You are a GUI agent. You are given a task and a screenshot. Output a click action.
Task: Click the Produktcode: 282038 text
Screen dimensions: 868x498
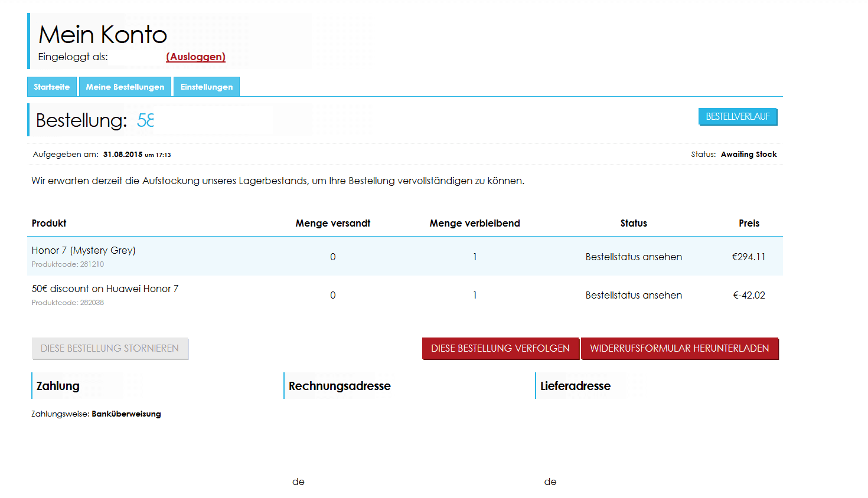click(x=67, y=303)
